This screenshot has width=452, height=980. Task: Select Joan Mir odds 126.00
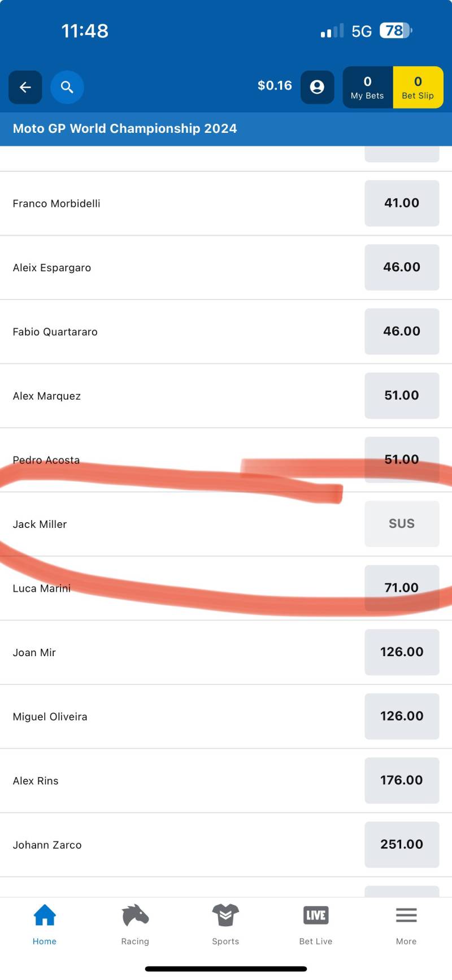coord(402,652)
